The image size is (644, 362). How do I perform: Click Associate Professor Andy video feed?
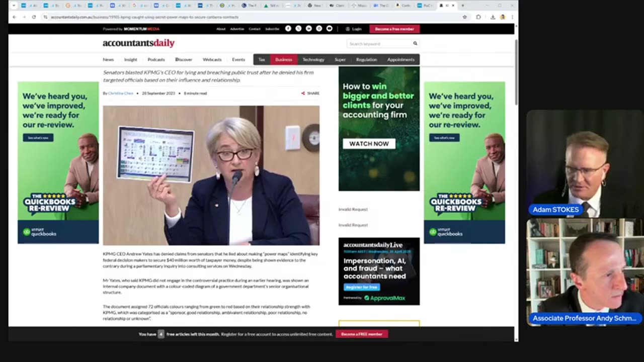[x=585, y=271]
